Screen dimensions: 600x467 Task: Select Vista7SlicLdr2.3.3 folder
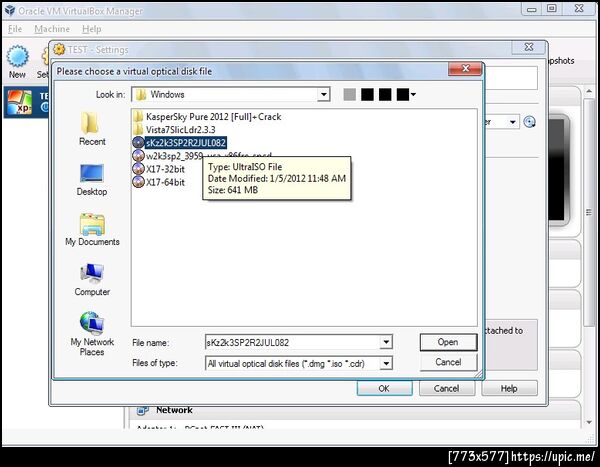pos(174,129)
